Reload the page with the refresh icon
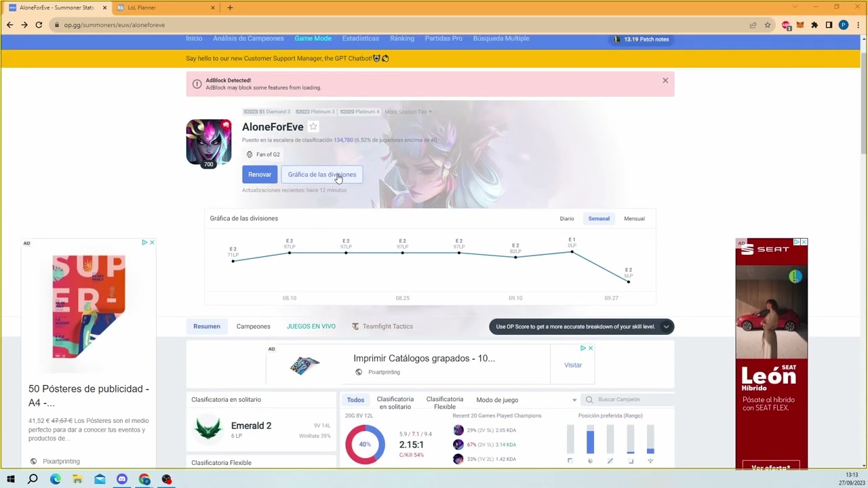 pos(39,25)
